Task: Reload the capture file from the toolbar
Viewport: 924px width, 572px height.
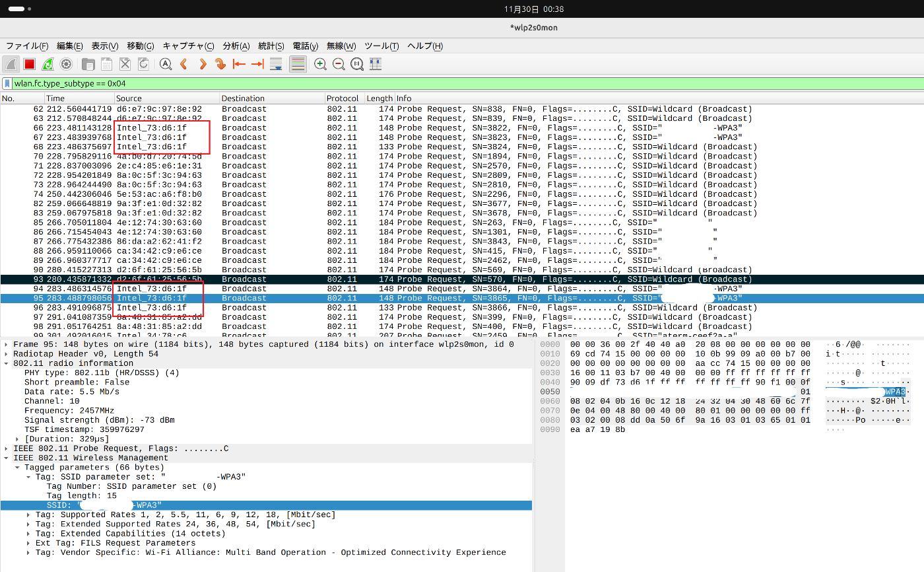Action: 143,64
